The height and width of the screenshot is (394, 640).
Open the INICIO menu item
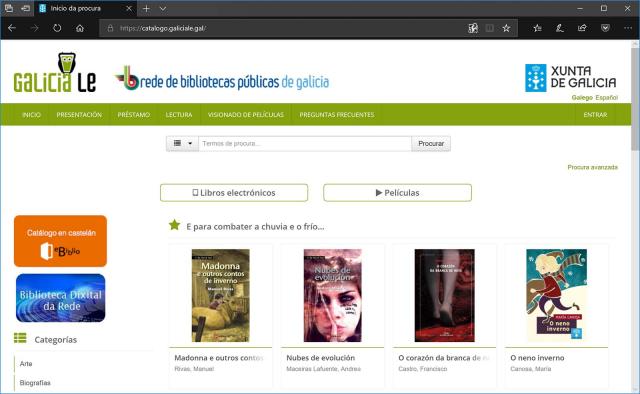click(x=31, y=115)
